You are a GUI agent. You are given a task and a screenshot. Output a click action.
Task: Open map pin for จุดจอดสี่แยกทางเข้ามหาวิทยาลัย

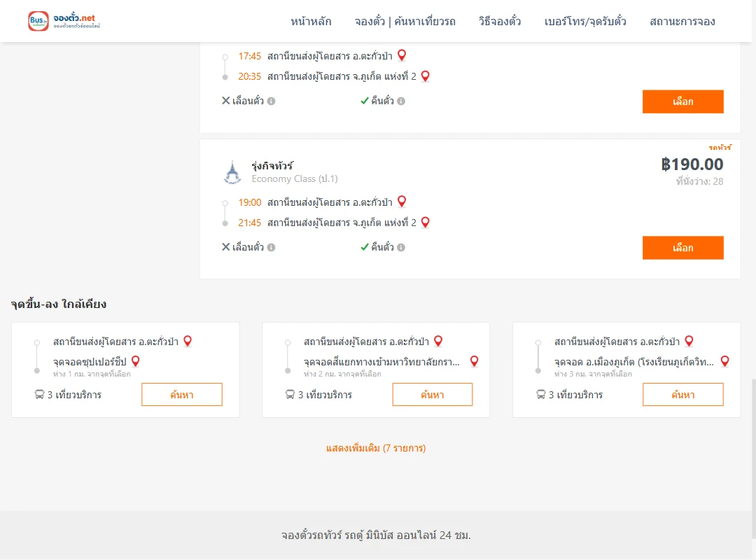click(x=475, y=361)
